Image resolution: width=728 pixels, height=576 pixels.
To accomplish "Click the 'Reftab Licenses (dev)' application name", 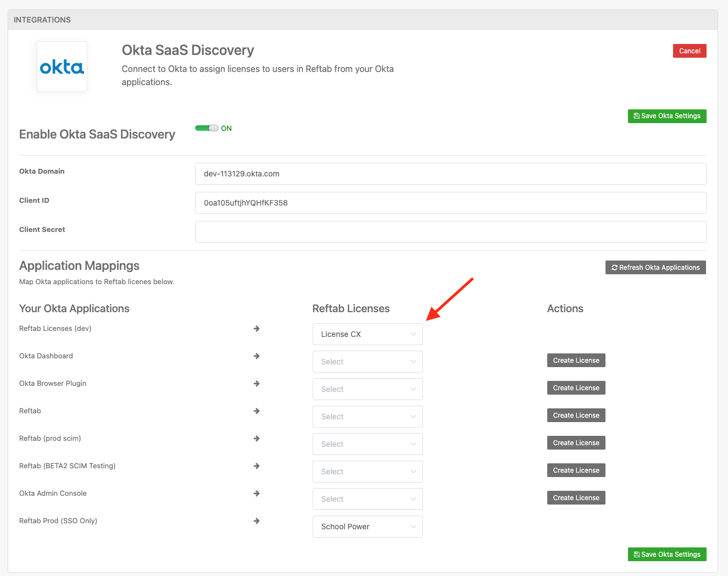I will (x=55, y=329).
